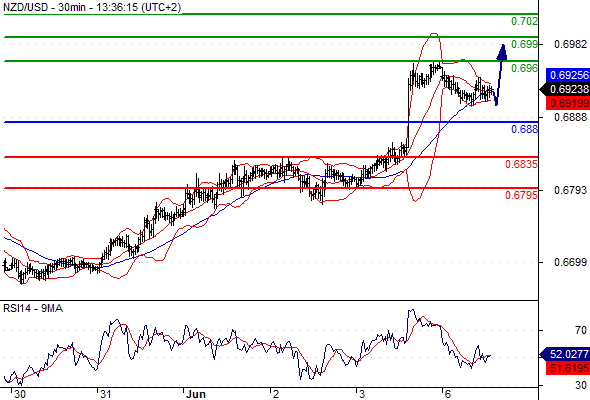Click the 0.6793 price axis value

570,190
